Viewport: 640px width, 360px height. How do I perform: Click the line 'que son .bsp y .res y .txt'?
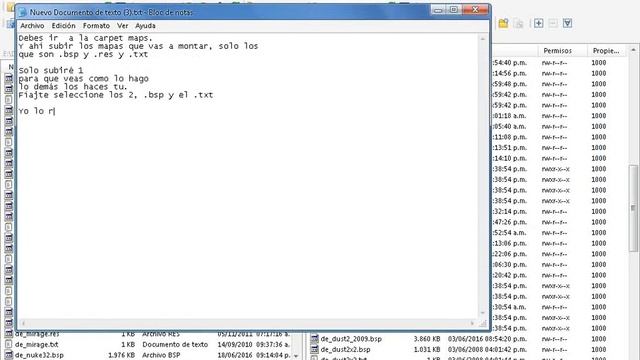[x=83, y=54]
